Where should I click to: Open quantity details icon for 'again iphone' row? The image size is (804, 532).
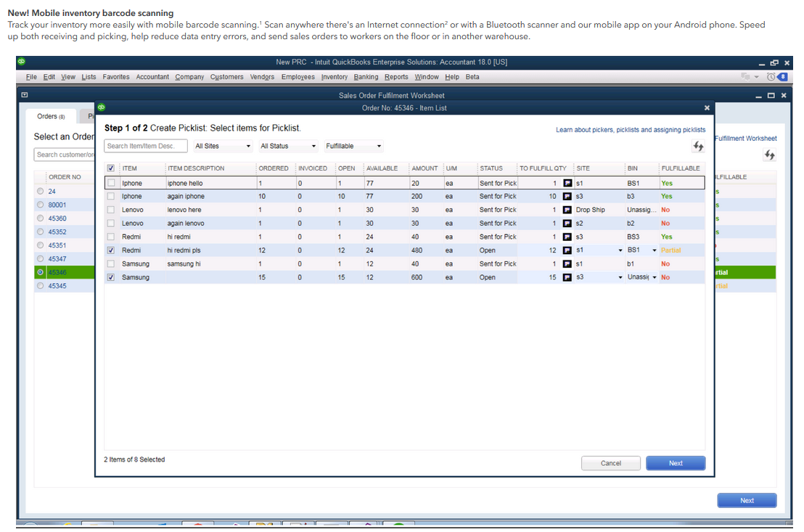point(567,197)
